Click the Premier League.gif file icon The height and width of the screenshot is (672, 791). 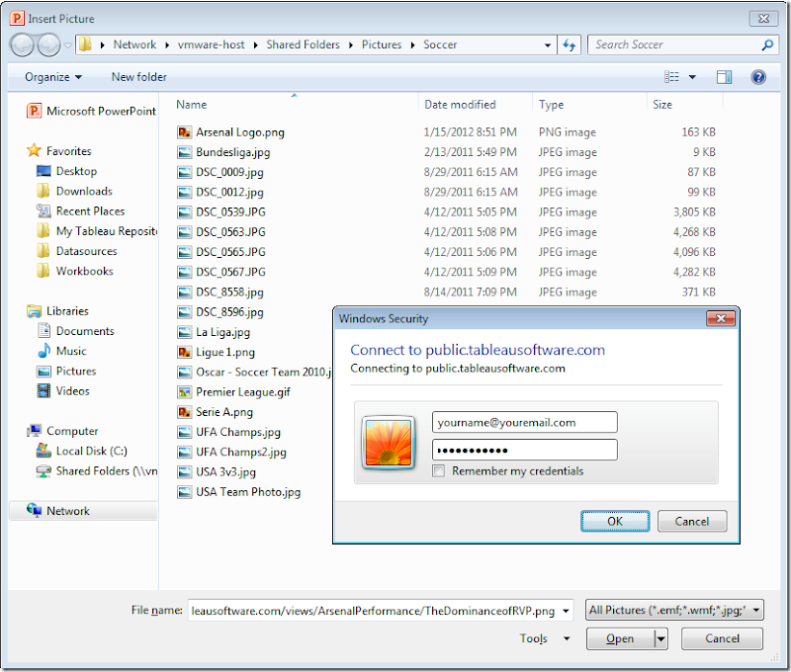(x=184, y=391)
